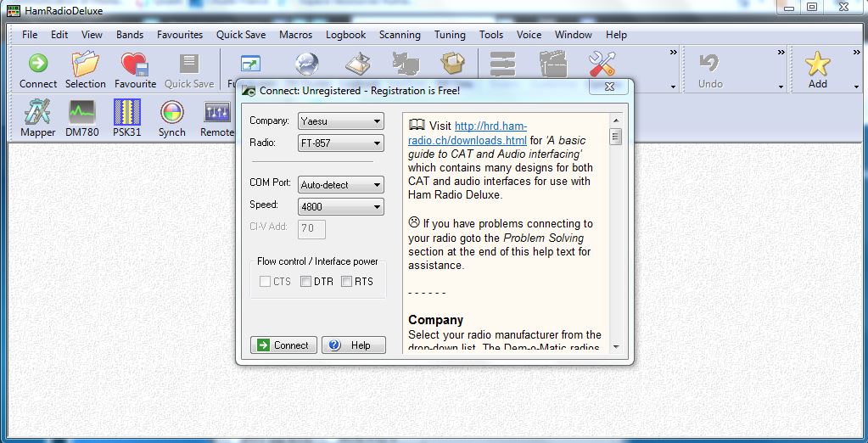Open the Voice menu

point(529,34)
